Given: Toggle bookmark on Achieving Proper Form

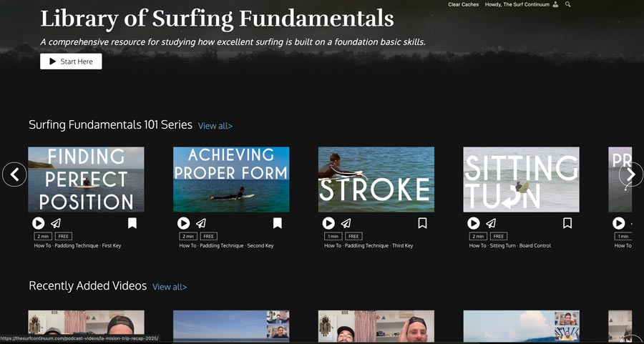Looking at the screenshot, I should (277, 223).
